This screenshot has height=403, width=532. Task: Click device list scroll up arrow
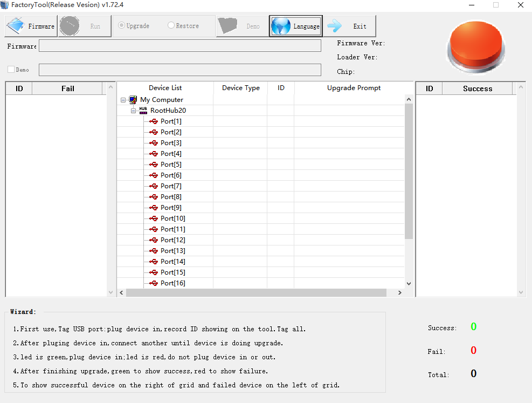(409, 99)
